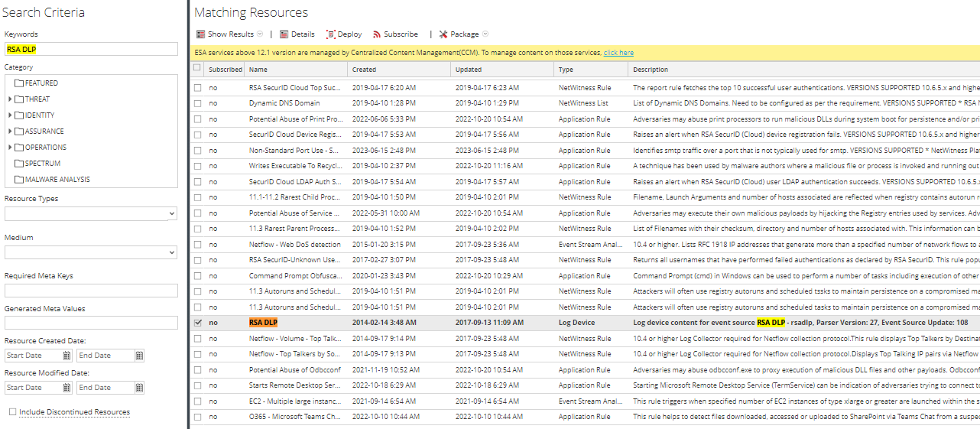The height and width of the screenshot is (429, 980).
Task: Follow the 'click here' CCM link
Action: point(618,53)
